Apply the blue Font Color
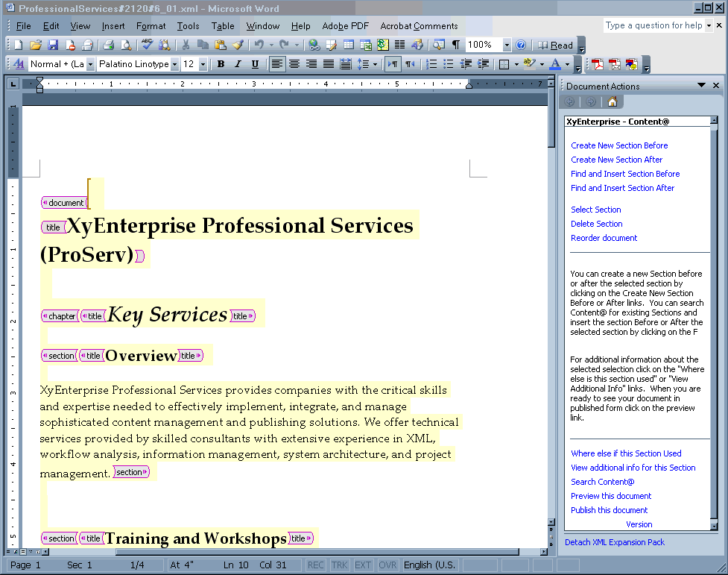The image size is (728, 575). [x=555, y=64]
